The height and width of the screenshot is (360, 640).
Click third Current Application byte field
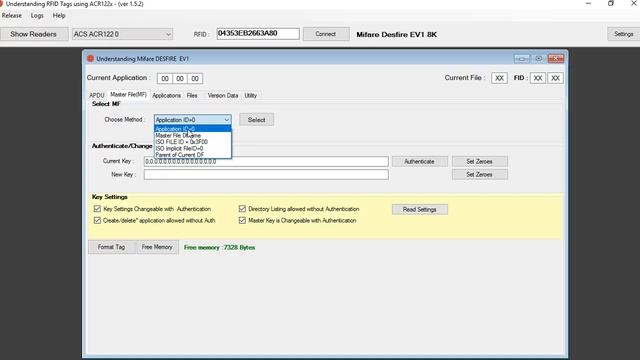[195, 78]
